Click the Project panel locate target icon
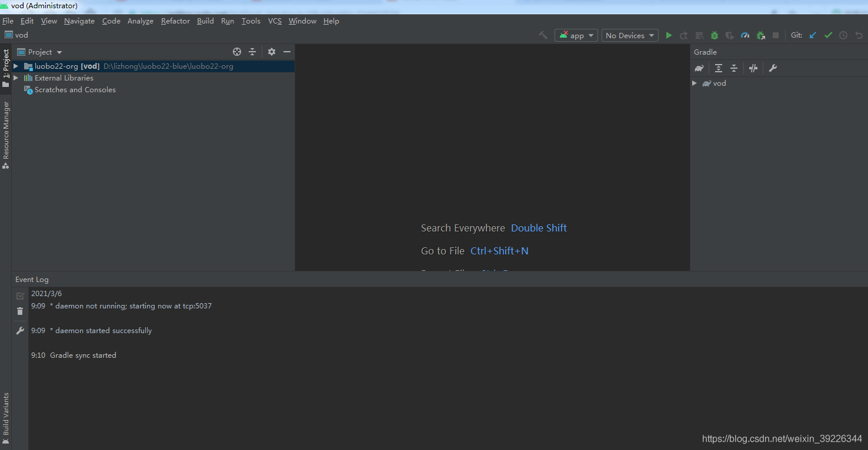Image resolution: width=868 pixels, height=450 pixels. 237,52
